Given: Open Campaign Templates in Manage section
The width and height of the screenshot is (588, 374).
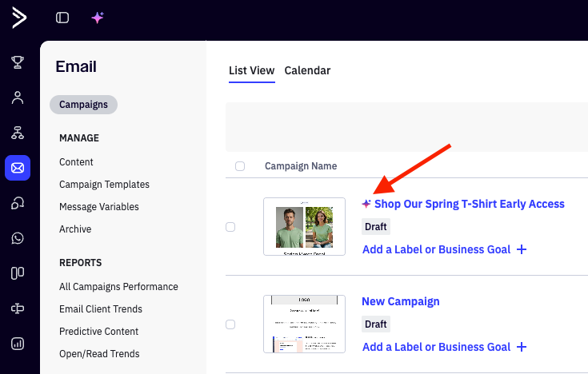Looking at the screenshot, I should [x=104, y=185].
